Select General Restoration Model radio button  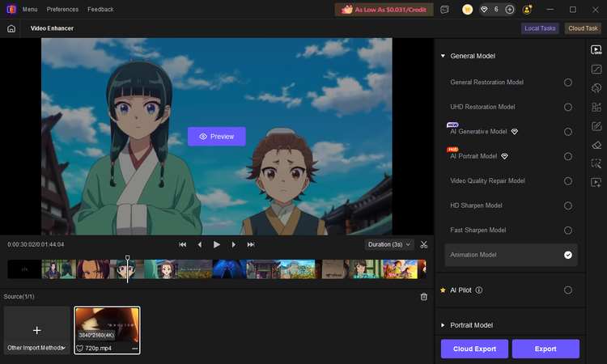pyautogui.click(x=567, y=83)
